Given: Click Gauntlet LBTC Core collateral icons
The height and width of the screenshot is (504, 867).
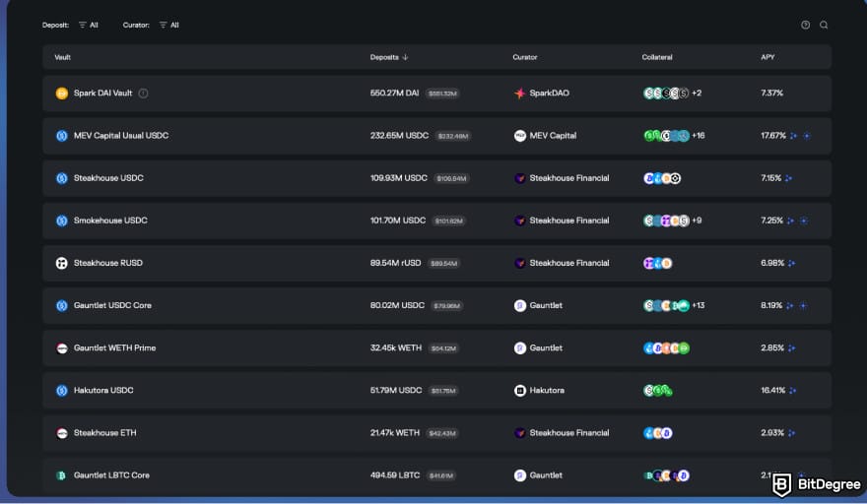Looking at the screenshot, I should tap(666, 475).
